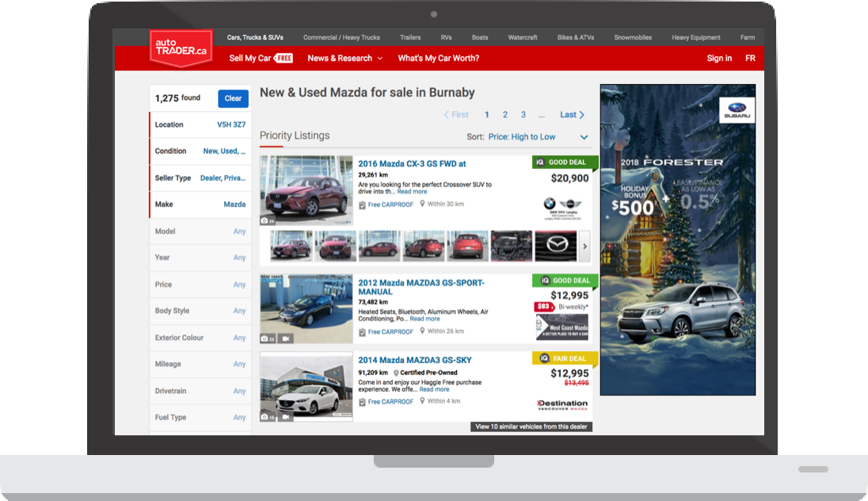Advance the CX-3 photo strip with the arrow
868x501 pixels.
584,246
